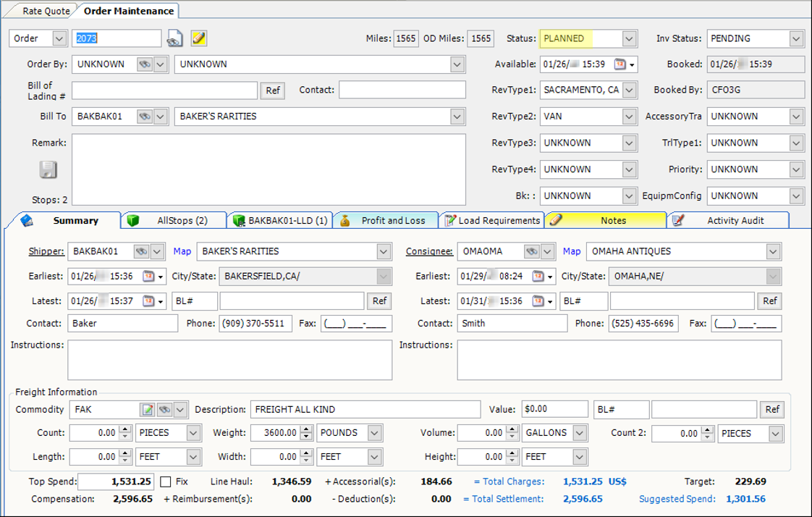Click the Commodity edit note icon
The height and width of the screenshot is (517, 812).
(x=148, y=410)
